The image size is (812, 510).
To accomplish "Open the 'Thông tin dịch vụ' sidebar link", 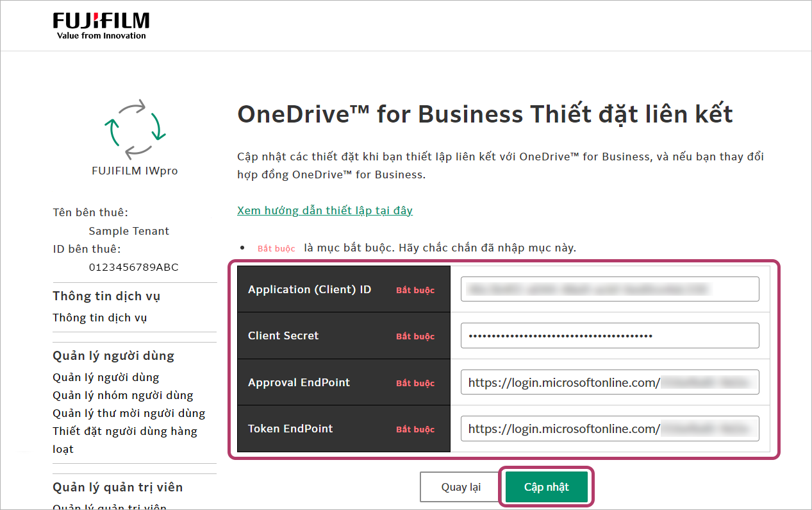I will [x=100, y=318].
